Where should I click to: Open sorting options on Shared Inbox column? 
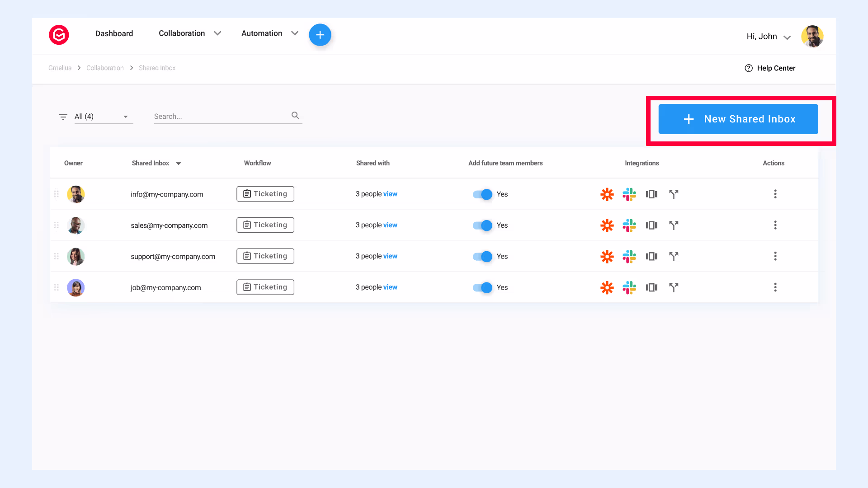(x=179, y=163)
